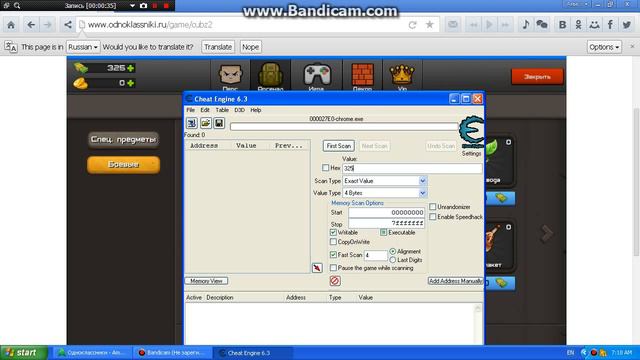Screen dimensions: 640x360
Task: Go back with browser back arrow
Action: point(31,25)
